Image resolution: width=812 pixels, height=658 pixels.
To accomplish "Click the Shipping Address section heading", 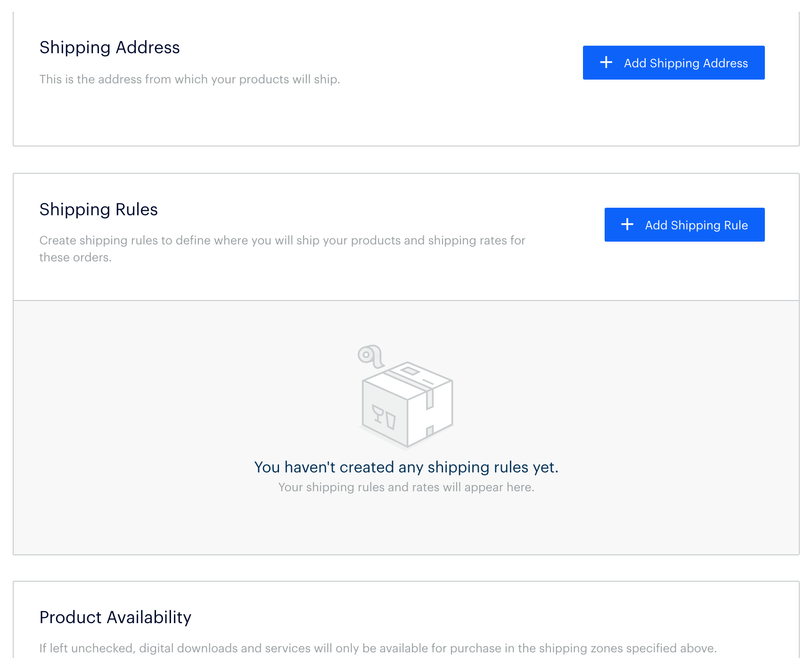I will (109, 48).
